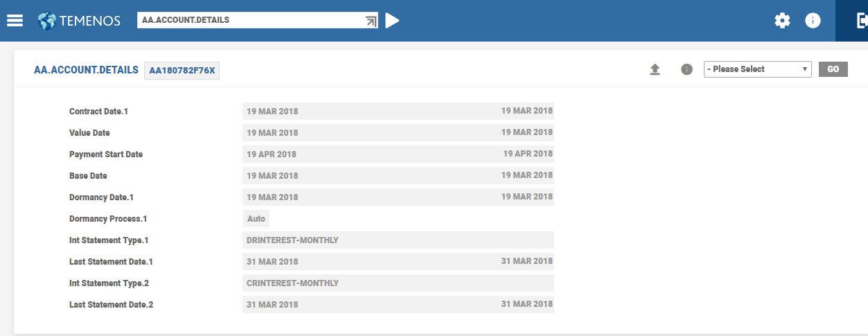Click the AA.ACCOUNT.DETAILS command input field

(x=249, y=20)
